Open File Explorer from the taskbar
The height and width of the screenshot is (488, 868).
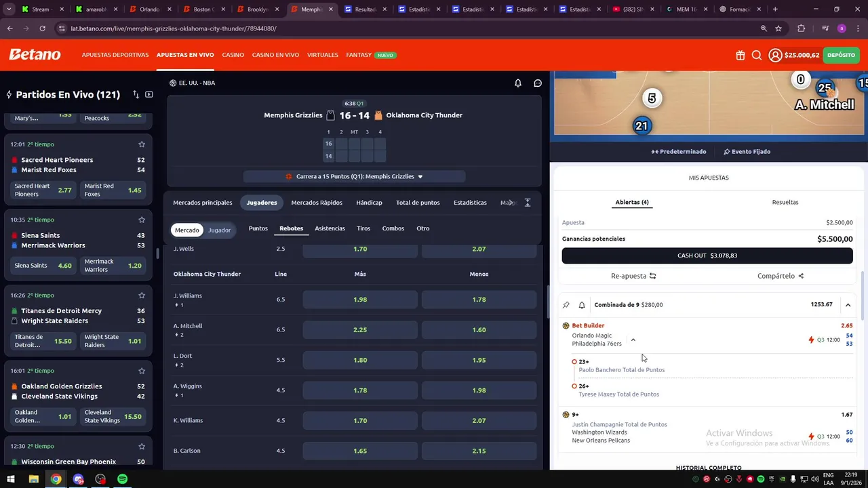point(33,479)
